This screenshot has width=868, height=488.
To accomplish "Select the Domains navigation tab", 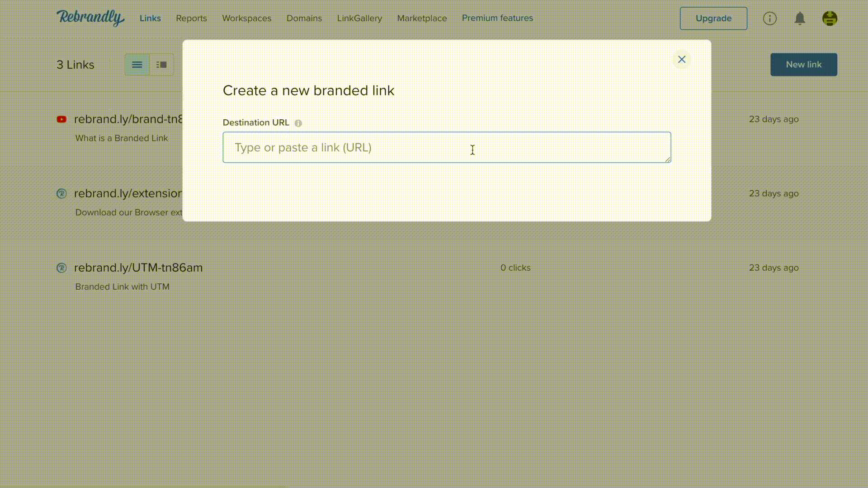I will coord(304,18).
